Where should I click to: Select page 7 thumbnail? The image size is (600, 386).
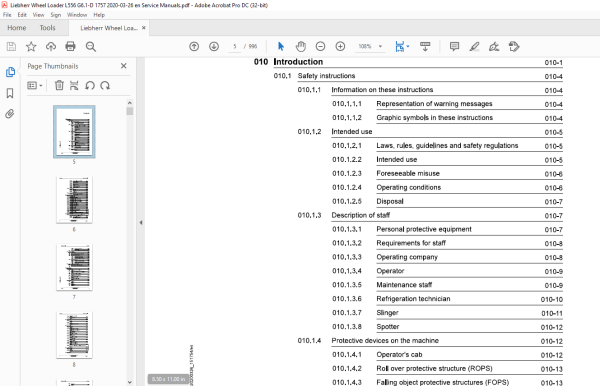pyautogui.click(x=74, y=267)
